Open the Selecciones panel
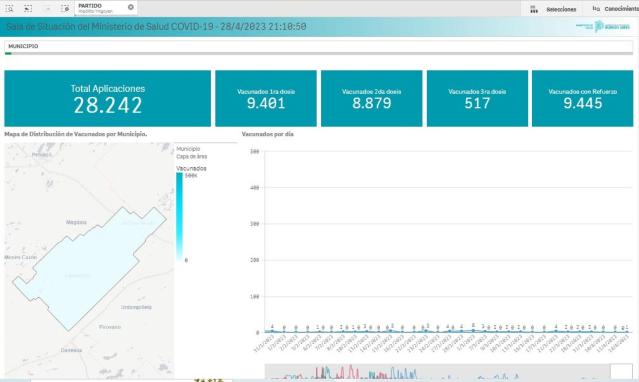 click(x=561, y=9)
